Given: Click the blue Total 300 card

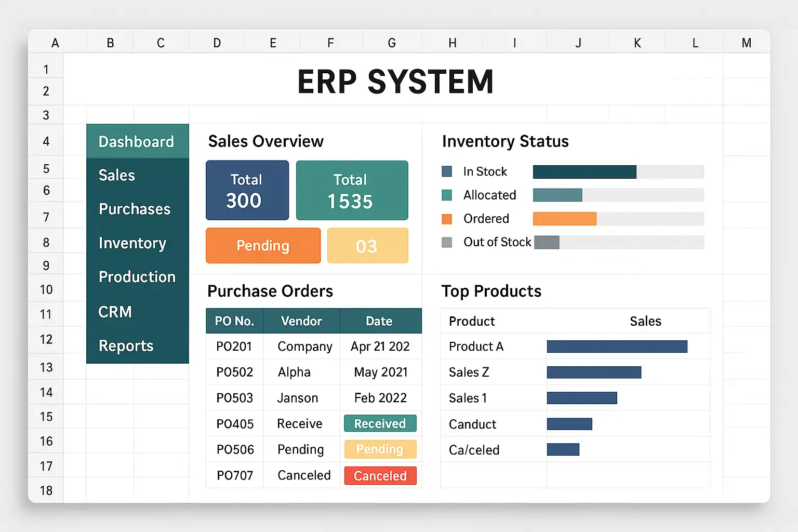Looking at the screenshot, I should 247,190.
